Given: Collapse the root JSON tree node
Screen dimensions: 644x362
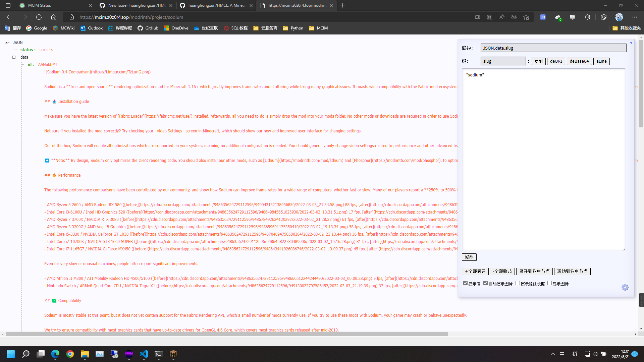Looking at the screenshot, I should 6,43.
